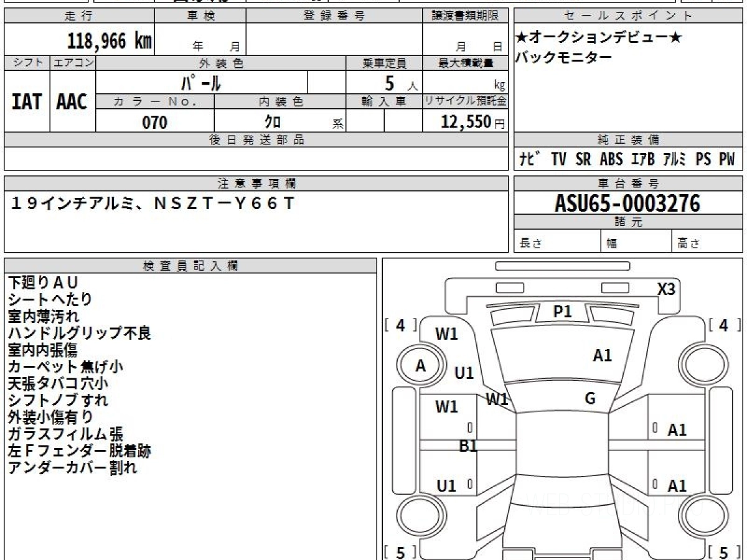The image size is (747, 560).
Task: Click the ★オークションデビュー★ sales point
Action: click(x=599, y=37)
